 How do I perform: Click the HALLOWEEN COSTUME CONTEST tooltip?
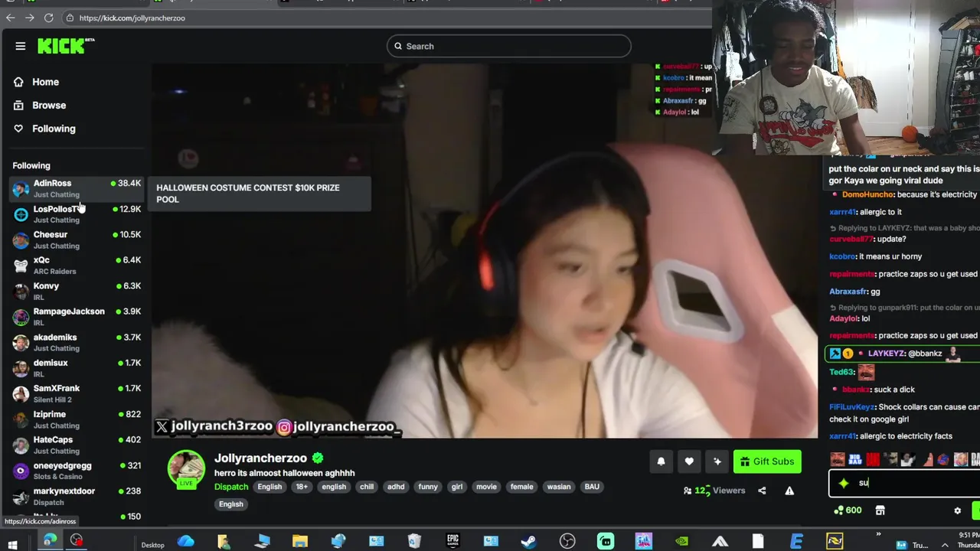coord(261,194)
